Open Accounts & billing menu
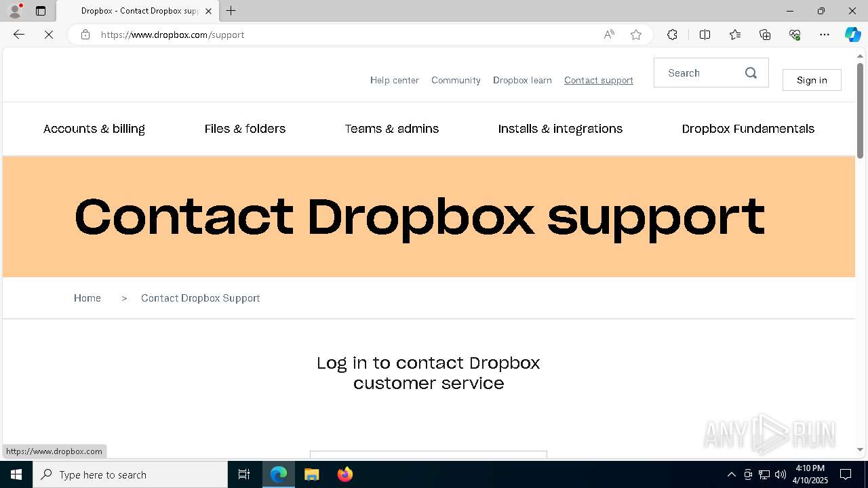 pos(94,129)
